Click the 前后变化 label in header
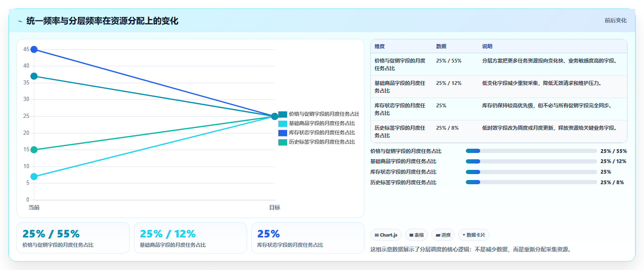This screenshot has height=270, width=644. 615,20
